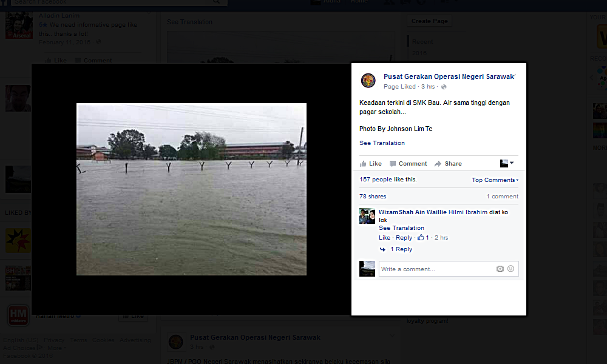Click your own avatar beside the comment box
Screen dimensions: 607x364
367,269
